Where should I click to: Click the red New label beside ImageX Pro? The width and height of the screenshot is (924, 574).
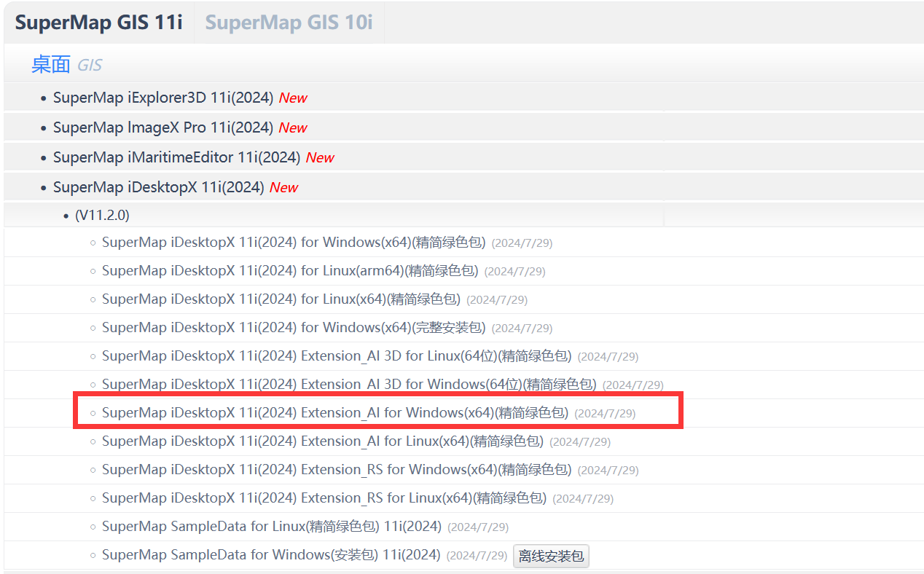pyautogui.click(x=293, y=127)
